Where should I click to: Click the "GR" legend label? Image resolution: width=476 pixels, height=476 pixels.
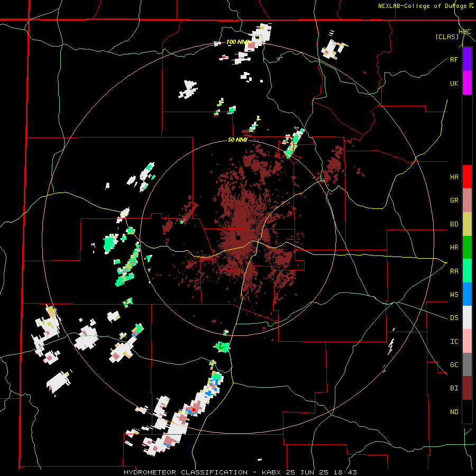pos(454,200)
